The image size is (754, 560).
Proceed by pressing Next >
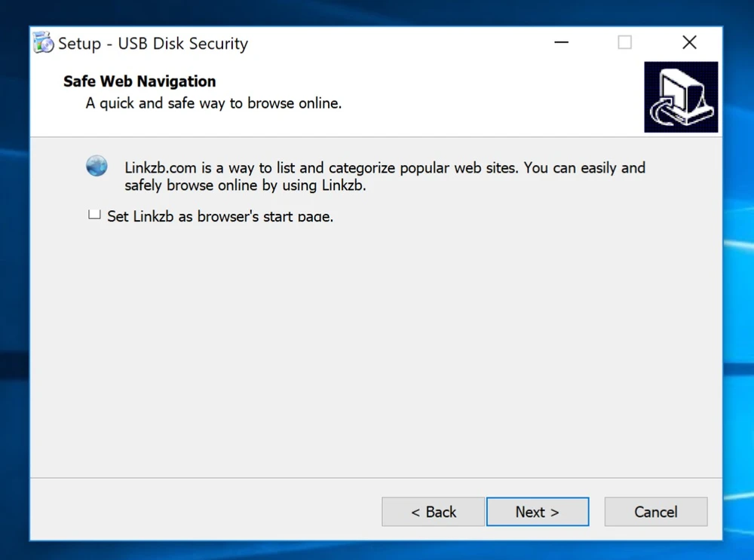tap(537, 512)
